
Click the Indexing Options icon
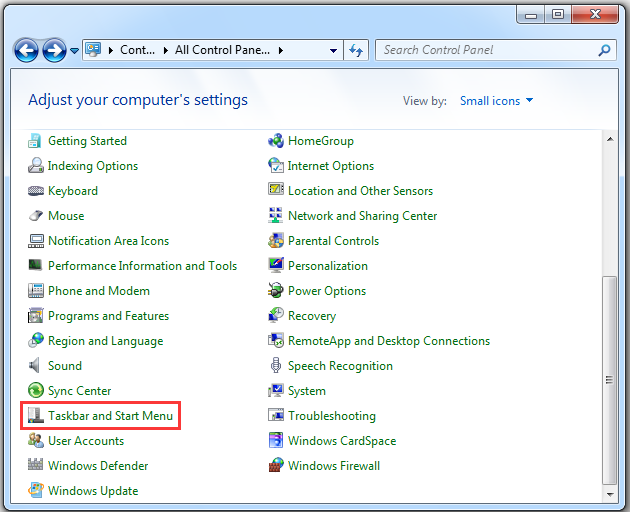coord(35,166)
